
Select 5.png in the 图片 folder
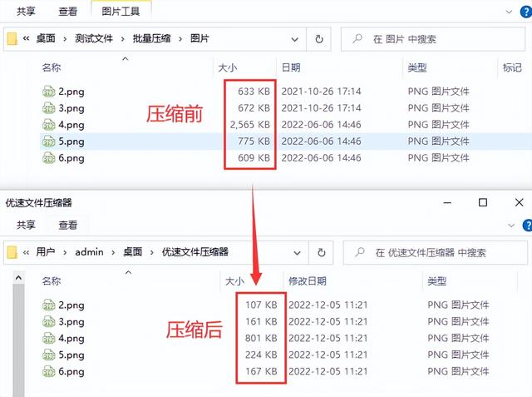[71, 141]
